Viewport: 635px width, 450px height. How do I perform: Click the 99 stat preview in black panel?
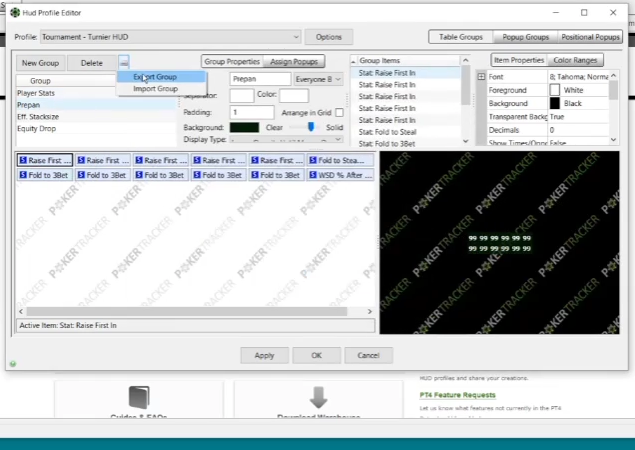tap(499, 243)
